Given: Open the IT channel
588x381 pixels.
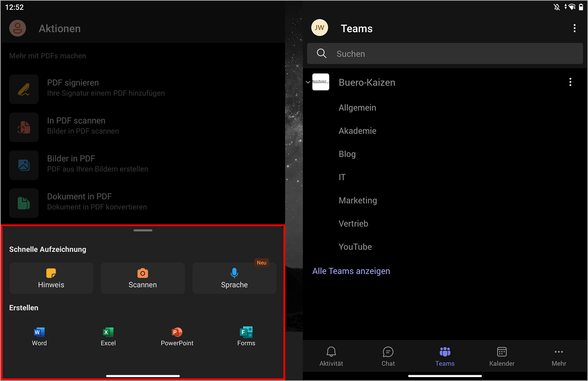Looking at the screenshot, I should click(x=342, y=177).
